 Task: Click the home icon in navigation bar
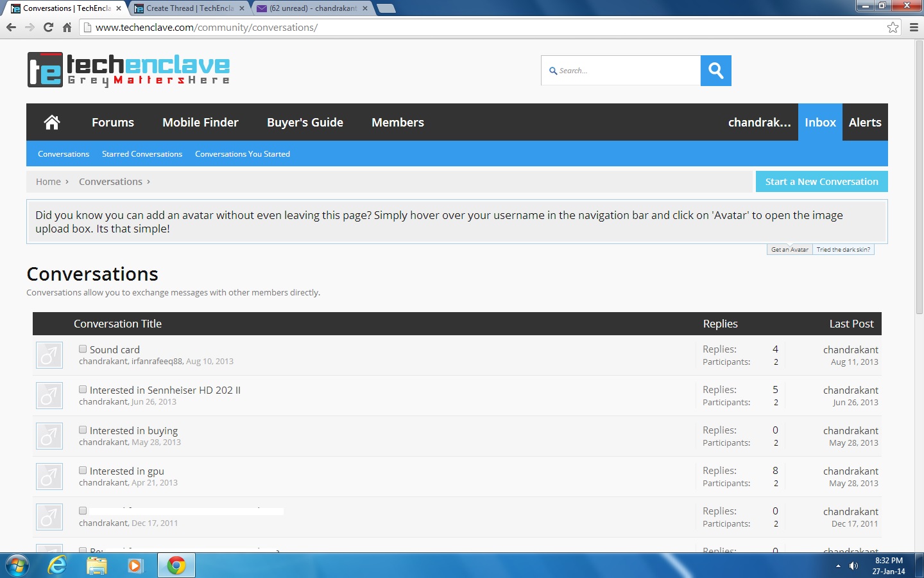point(52,122)
